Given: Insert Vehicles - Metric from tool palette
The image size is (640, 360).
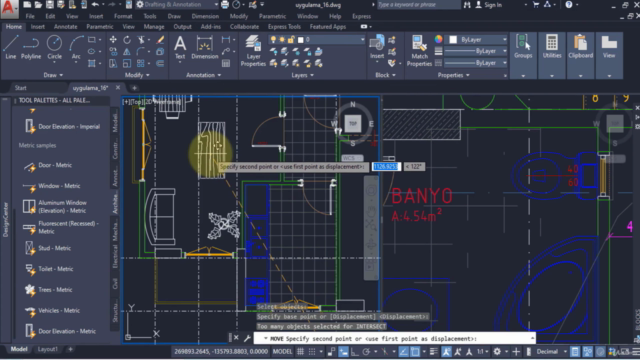Looking at the screenshot, I should (x=51, y=311).
